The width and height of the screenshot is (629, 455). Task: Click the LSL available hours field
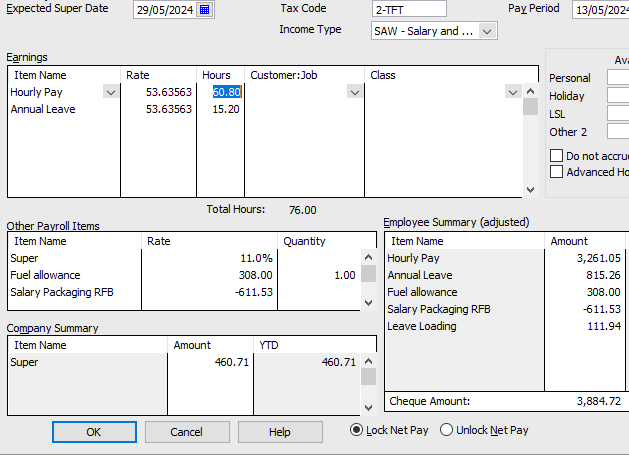[618, 114]
